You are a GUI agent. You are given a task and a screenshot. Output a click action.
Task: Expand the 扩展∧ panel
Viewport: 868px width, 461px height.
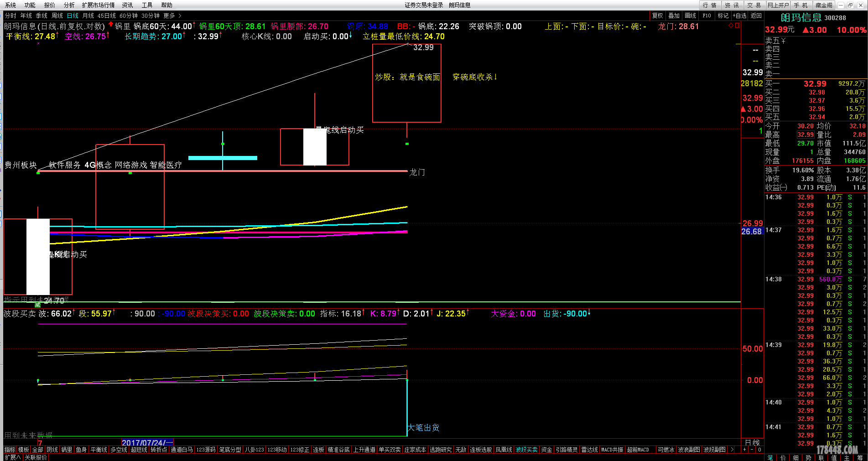(x=12, y=457)
